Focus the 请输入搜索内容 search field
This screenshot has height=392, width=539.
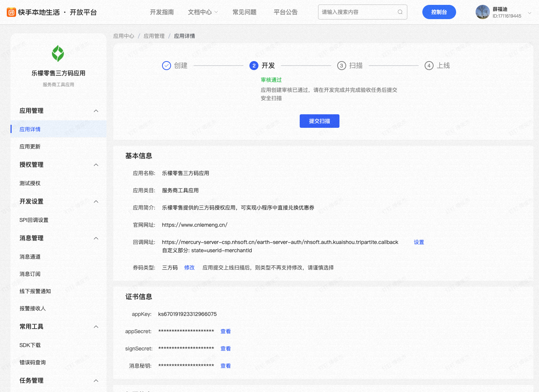[x=362, y=12]
